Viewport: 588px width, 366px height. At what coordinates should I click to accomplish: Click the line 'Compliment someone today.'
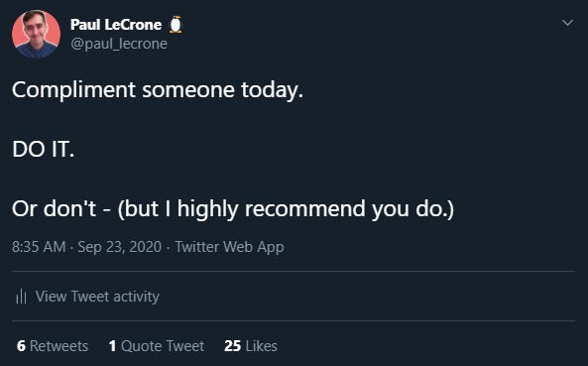(158, 90)
